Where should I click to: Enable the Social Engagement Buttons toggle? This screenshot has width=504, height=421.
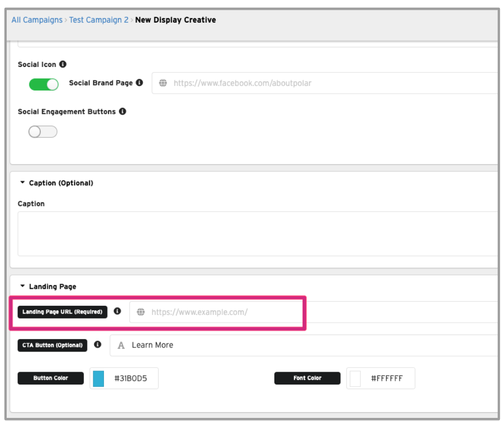(x=43, y=132)
